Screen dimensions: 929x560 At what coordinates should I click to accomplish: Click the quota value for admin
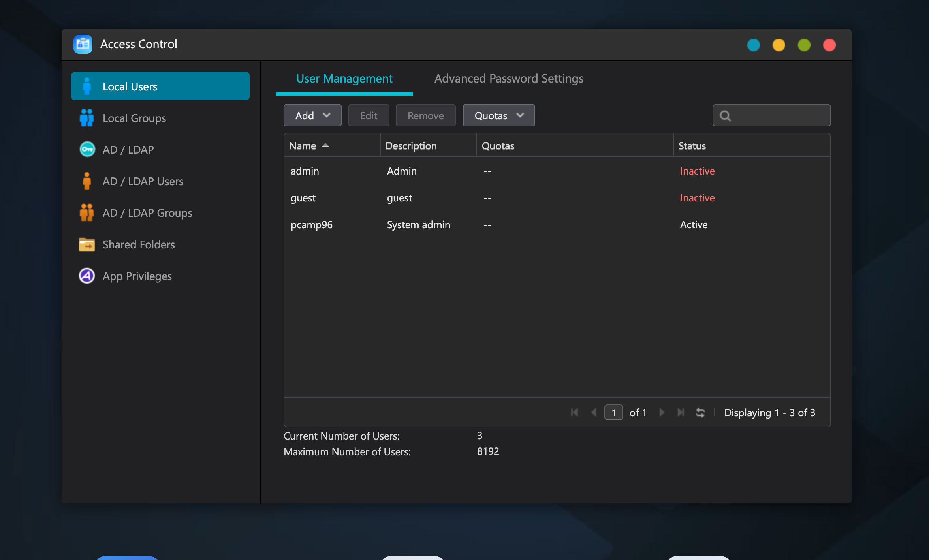[487, 171]
